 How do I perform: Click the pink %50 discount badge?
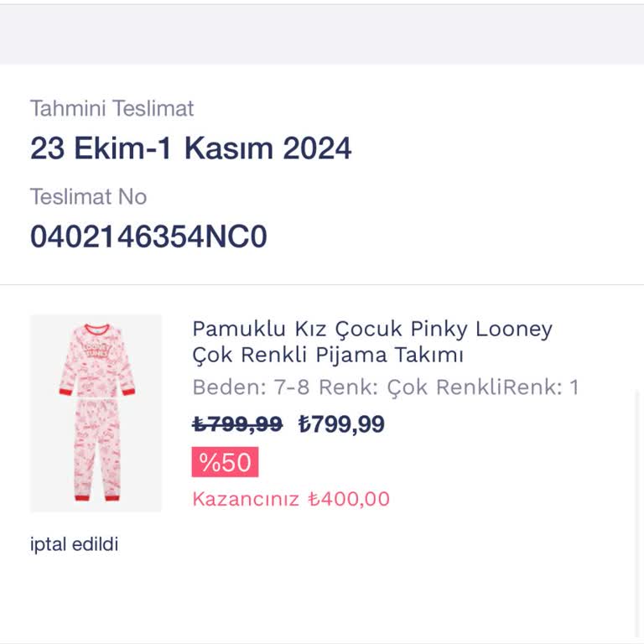point(225,462)
